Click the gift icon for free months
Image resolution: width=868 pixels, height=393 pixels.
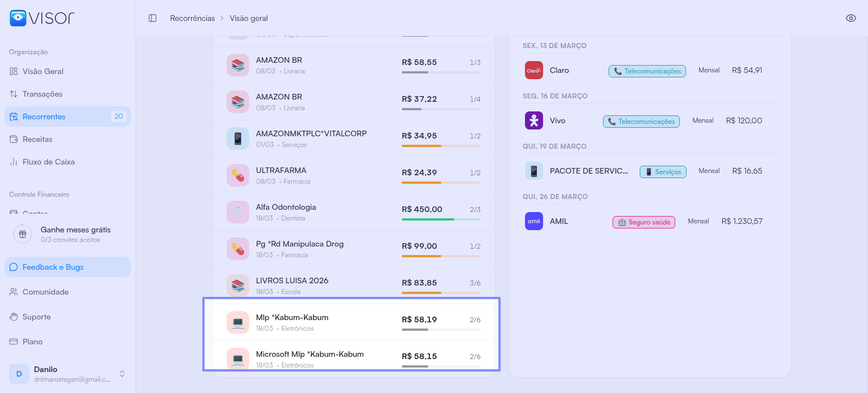coord(23,234)
